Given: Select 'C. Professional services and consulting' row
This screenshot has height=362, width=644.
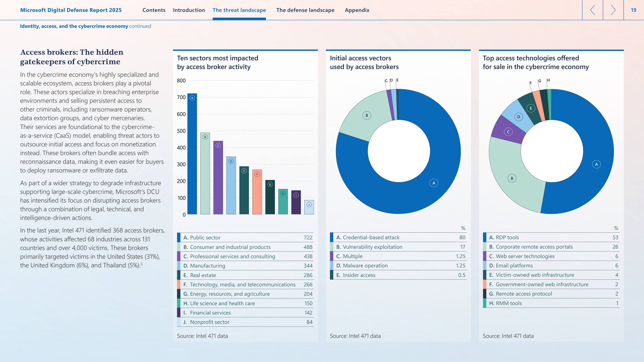Looking at the screenshot, I should point(245,256).
